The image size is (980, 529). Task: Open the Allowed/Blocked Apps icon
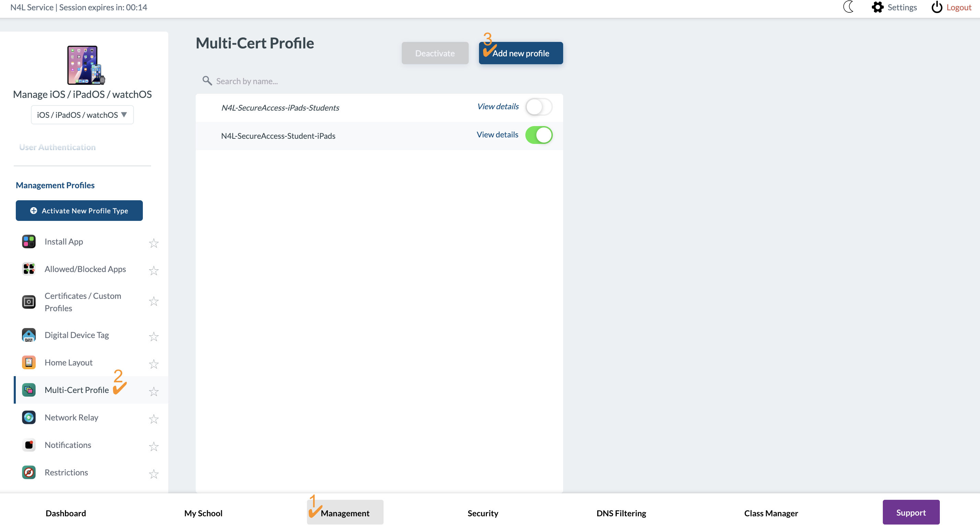pyautogui.click(x=29, y=269)
